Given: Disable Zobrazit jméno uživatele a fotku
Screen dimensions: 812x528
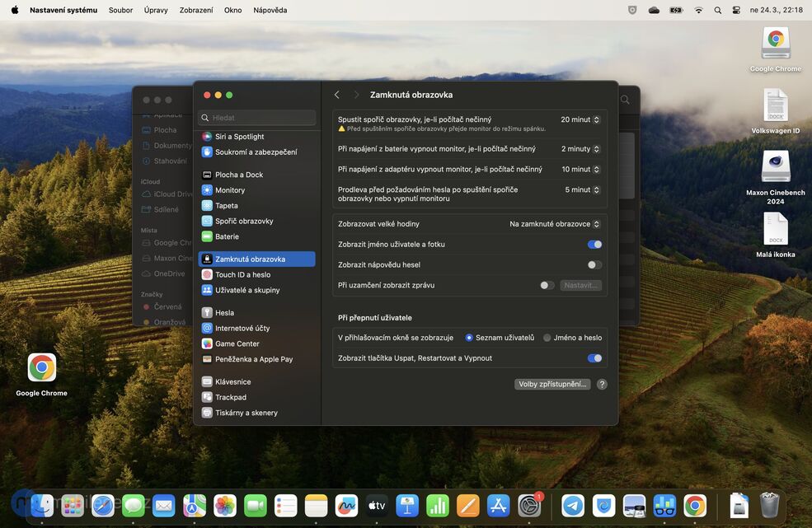Looking at the screenshot, I should tap(595, 244).
